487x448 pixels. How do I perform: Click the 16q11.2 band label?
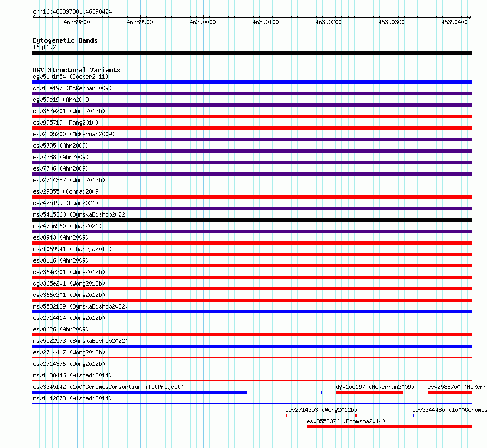coord(44,47)
